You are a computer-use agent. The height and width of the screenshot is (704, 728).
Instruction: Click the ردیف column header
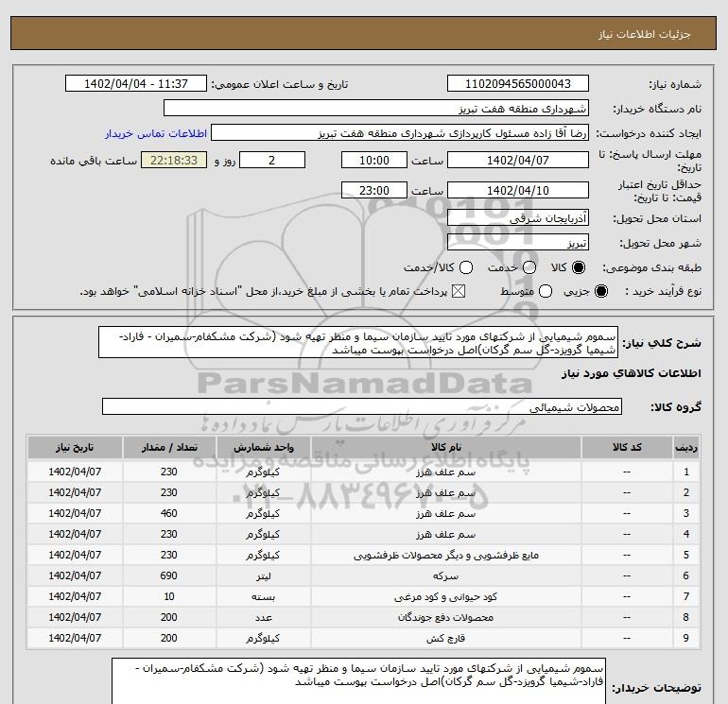(x=686, y=447)
